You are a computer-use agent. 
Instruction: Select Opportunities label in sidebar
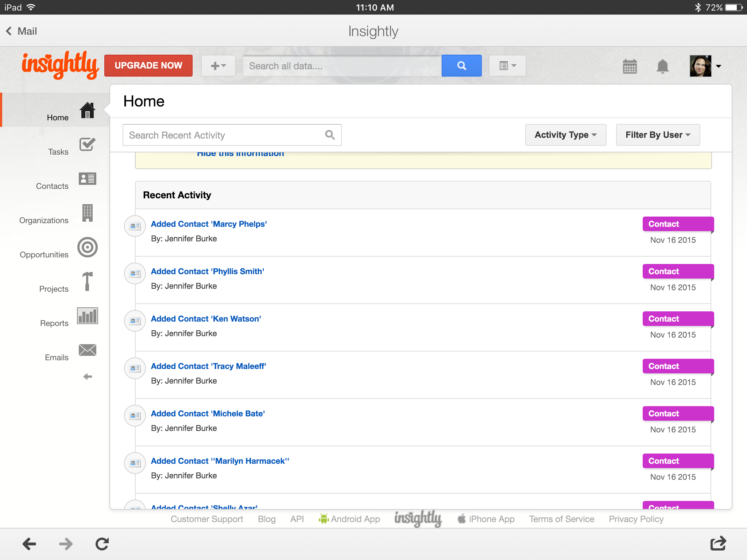(x=44, y=254)
